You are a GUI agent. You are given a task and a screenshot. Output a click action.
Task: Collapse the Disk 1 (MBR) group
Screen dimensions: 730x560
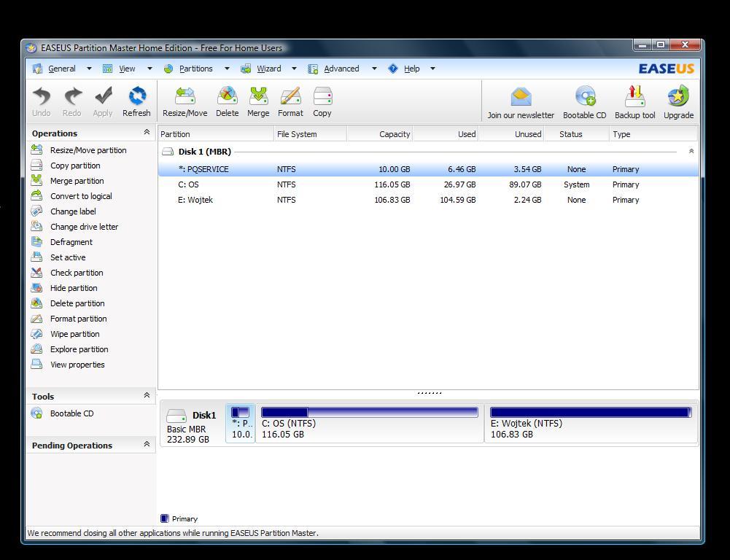pos(691,151)
